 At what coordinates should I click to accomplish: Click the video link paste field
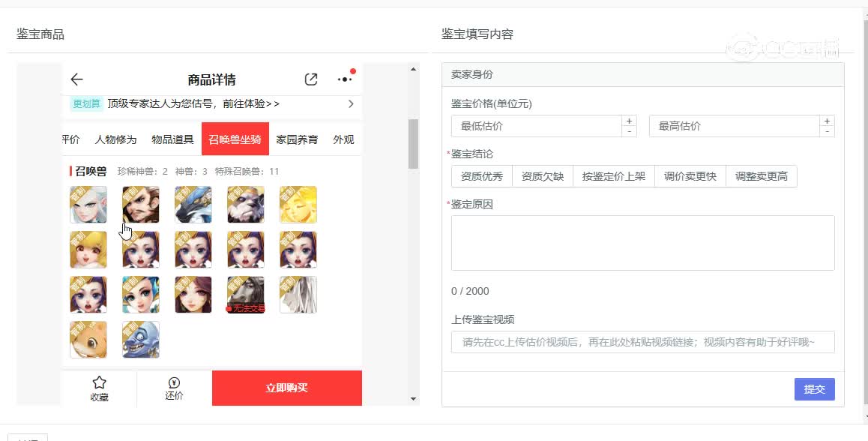coord(643,342)
